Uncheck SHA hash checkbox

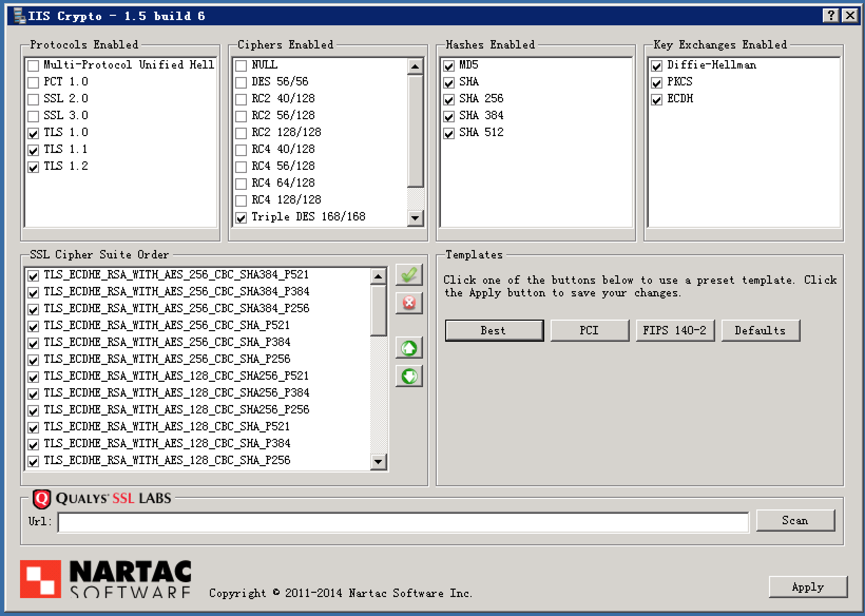pyautogui.click(x=449, y=83)
